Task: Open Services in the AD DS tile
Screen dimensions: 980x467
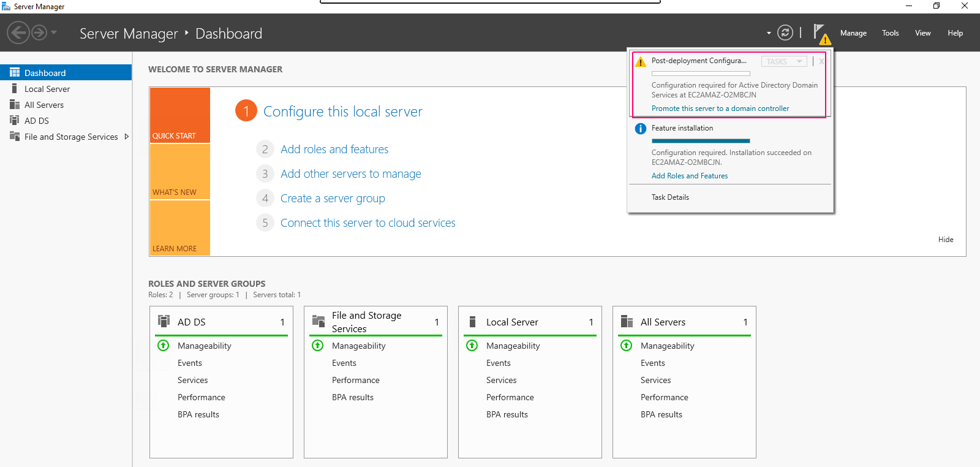Action: [x=193, y=380]
